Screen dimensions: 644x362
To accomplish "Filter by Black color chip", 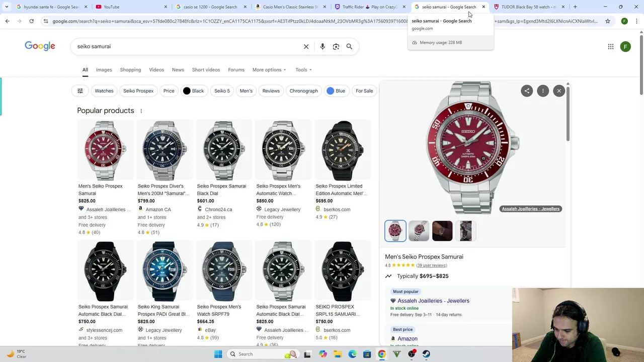I will [194, 91].
